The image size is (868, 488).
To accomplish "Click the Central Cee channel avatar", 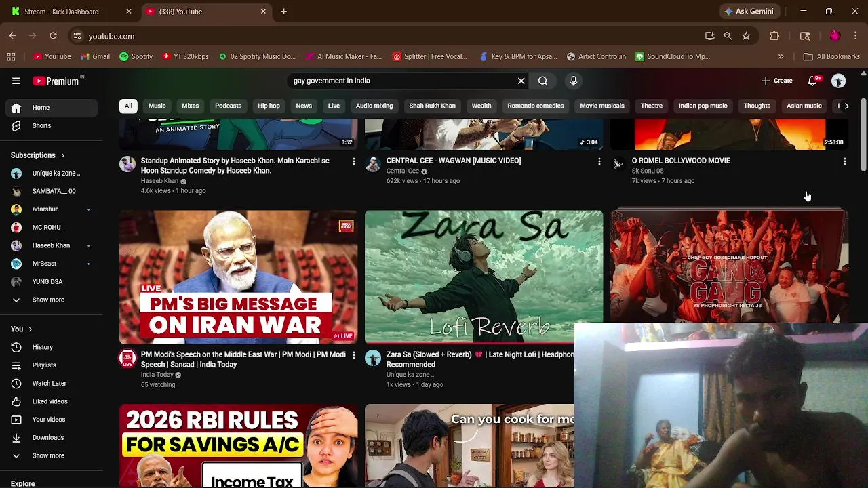I will click(373, 164).
